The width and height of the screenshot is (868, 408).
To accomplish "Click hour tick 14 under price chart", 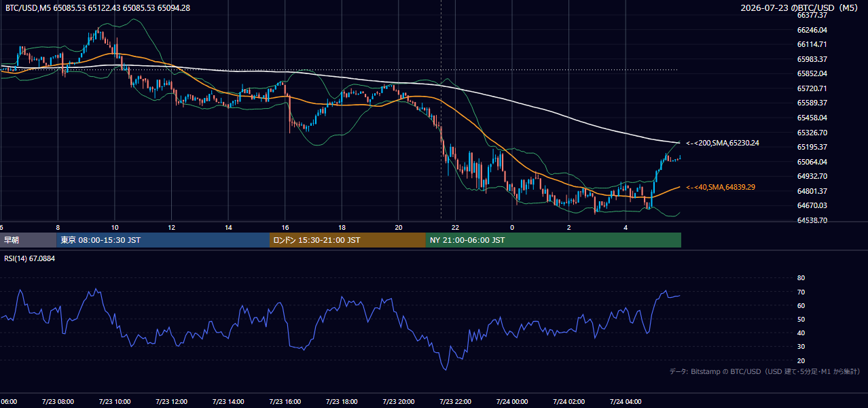I will coord(228,227).
